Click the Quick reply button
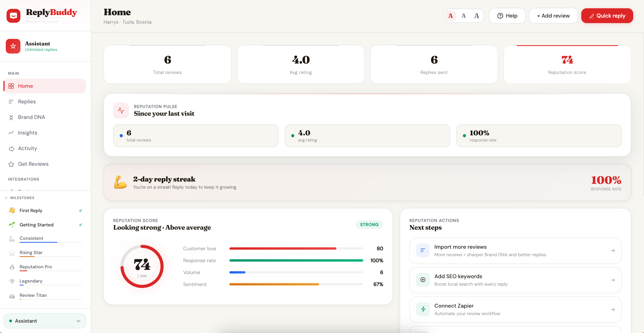The image size is (644, 333). (607, 16)
